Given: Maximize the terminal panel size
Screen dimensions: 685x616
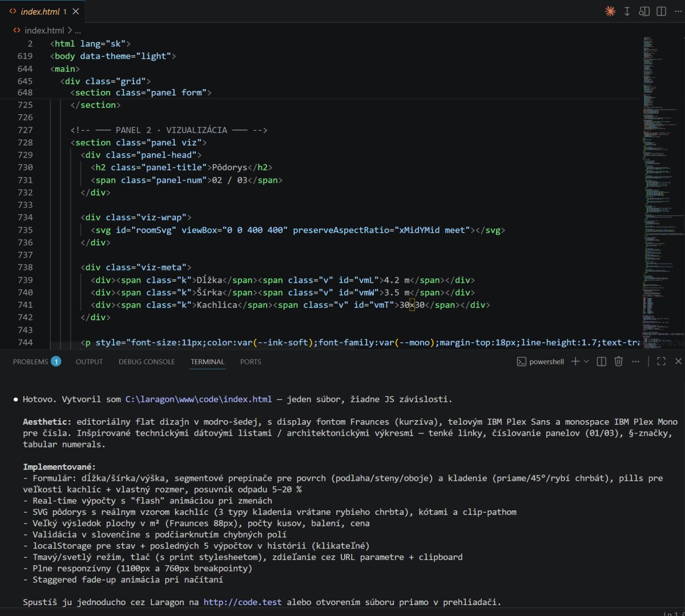Looking at the screenshot, I should pos(661,361).
